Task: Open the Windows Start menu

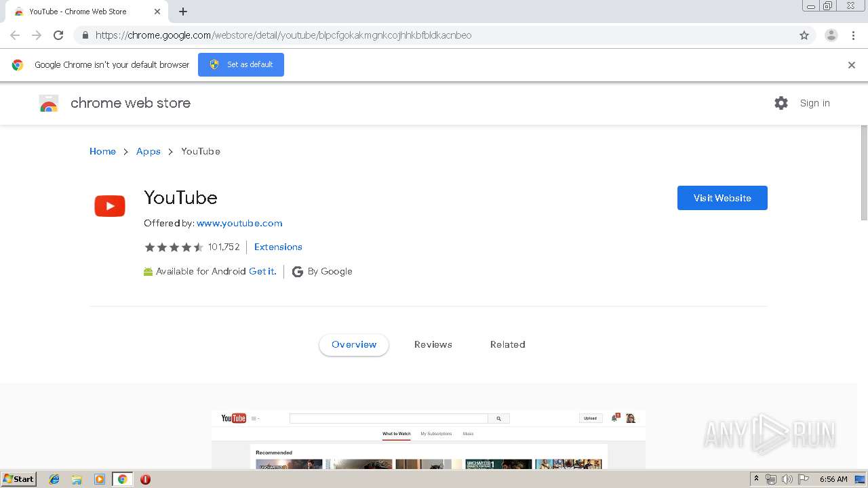Action: 19,479
